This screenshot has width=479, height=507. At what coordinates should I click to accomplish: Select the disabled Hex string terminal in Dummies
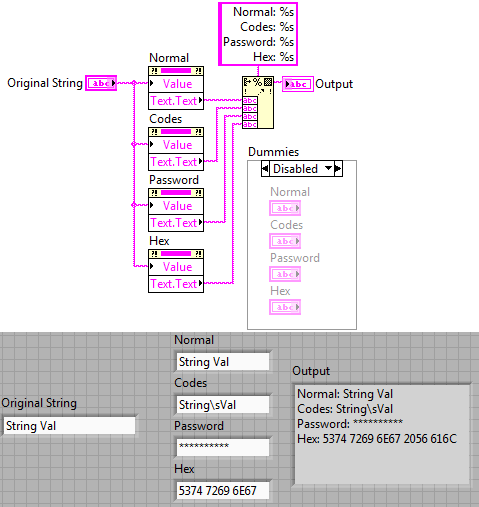tap(285, 307)
